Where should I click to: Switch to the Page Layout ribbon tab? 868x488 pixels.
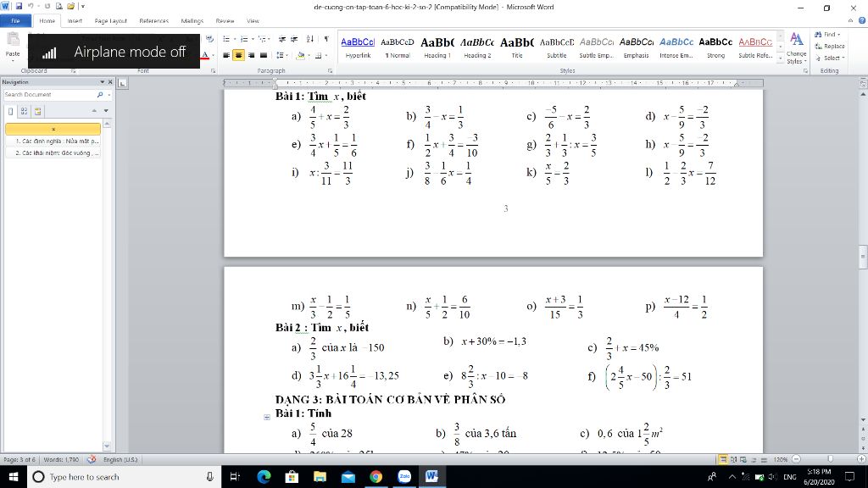pos(111,21)
